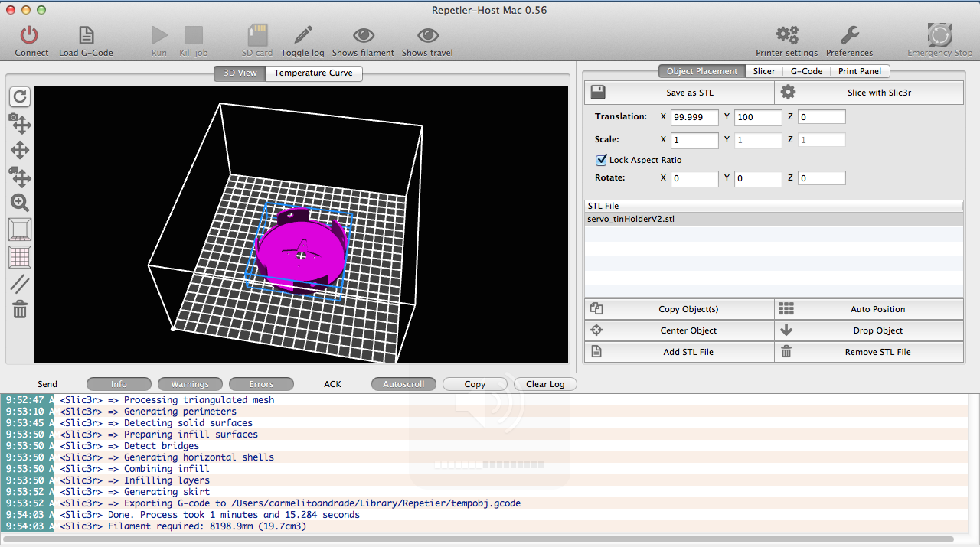Image resolution: width=980 pixels, height=547 pixels.
Task: Start the print with Run
Action: pos(159,35)
